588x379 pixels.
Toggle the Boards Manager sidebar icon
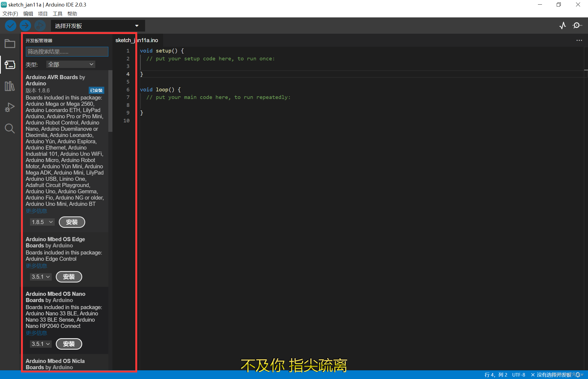10,65
